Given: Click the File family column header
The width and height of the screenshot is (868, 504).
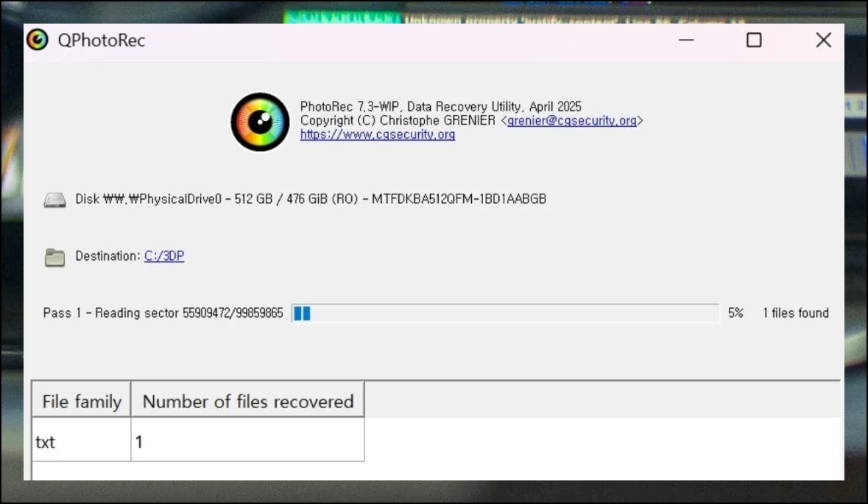Looking at the screenshot, I should pyautogui.click(x=82, y=401).
